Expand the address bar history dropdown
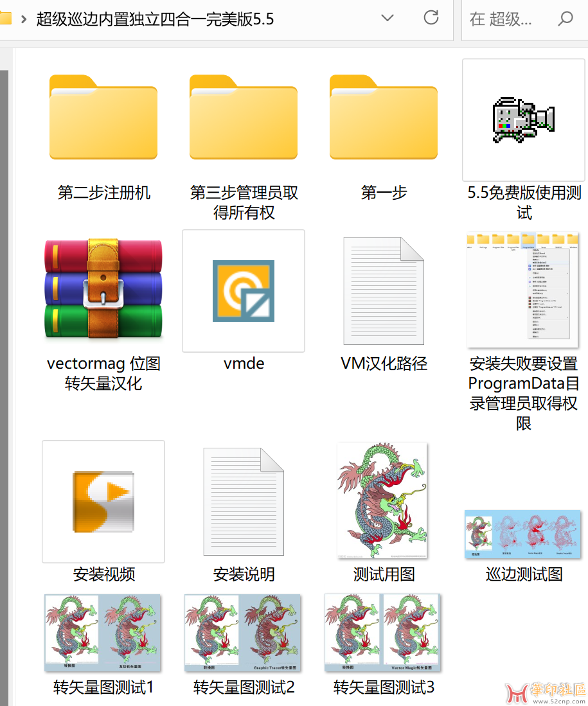Viewport: 588px width, 706px height. 388,18
